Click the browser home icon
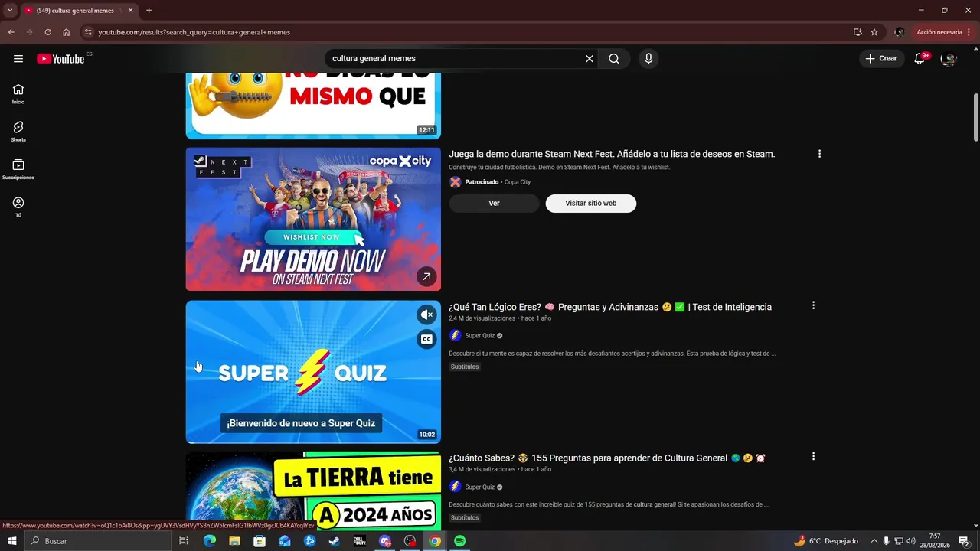Viewport: 980px width, 551px height. pos(67,32)
